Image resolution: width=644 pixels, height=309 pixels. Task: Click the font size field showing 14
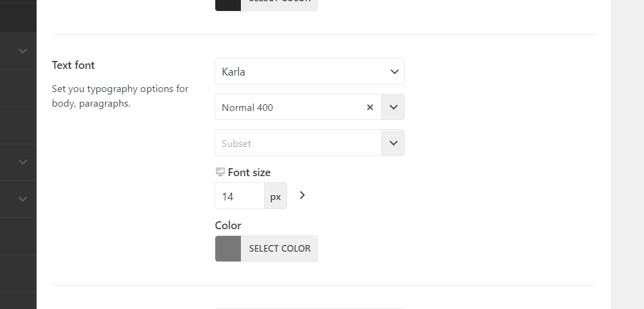pos(239,196)
